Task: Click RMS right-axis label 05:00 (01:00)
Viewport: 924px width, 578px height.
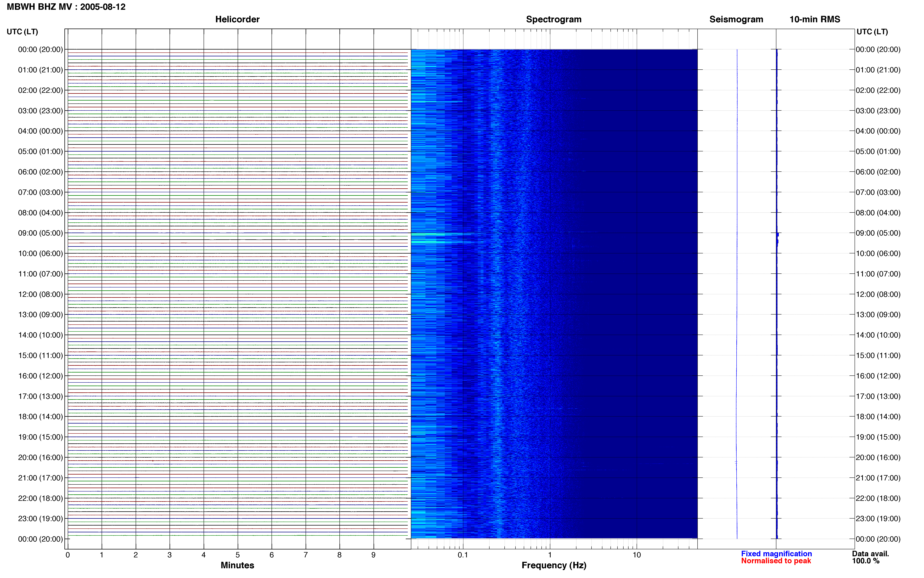Action: click(x=878, y=151)
